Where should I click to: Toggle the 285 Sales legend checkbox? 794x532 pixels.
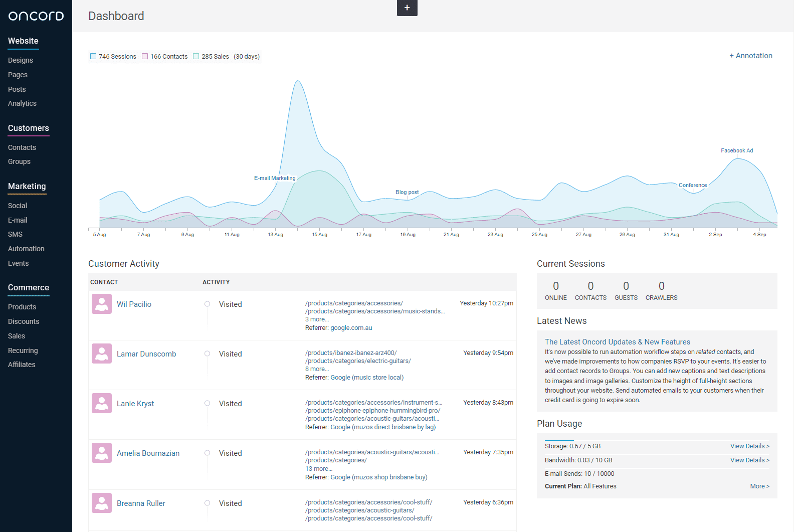196,56
